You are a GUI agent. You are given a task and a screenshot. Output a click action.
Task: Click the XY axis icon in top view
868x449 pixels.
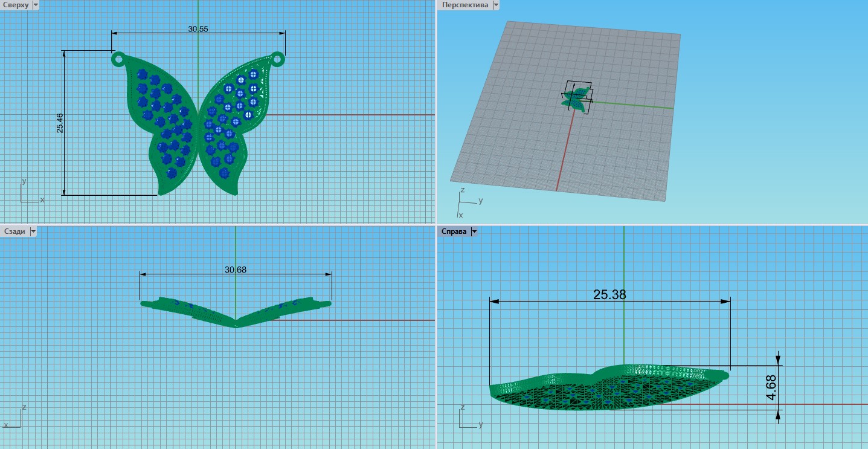coord(29,192)
